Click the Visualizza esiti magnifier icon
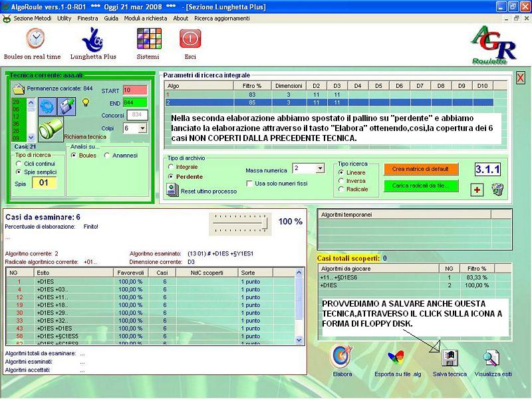The image size is (532, 399). click(x=491, y=358)
